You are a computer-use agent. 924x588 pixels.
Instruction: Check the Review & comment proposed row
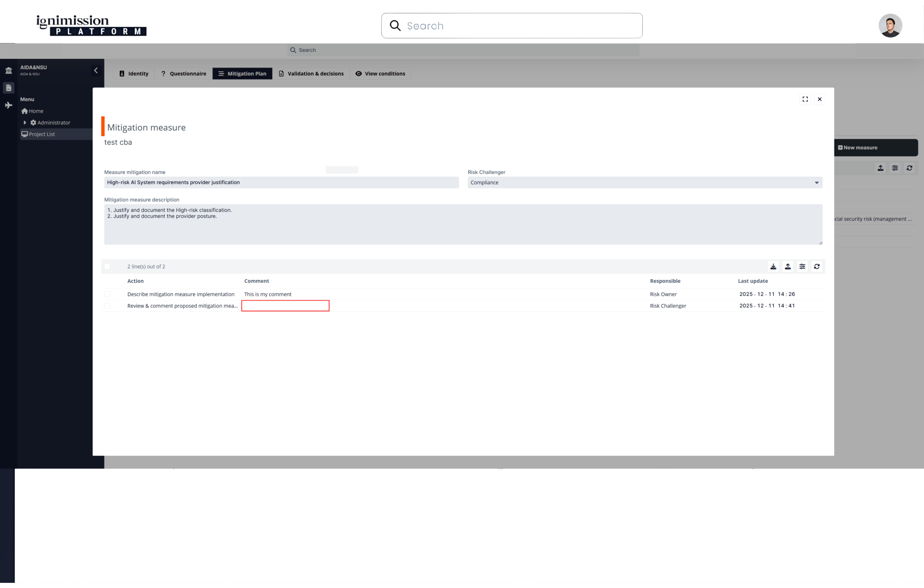click(107, 306)
